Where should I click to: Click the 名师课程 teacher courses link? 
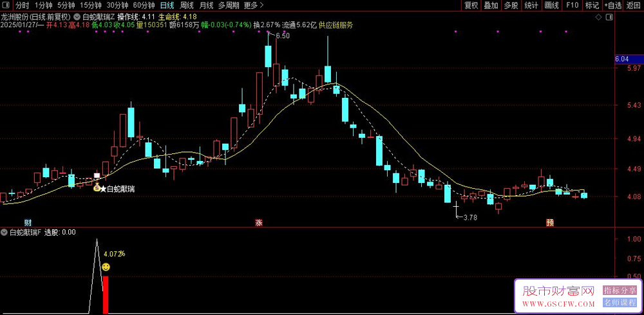(620, 303)
